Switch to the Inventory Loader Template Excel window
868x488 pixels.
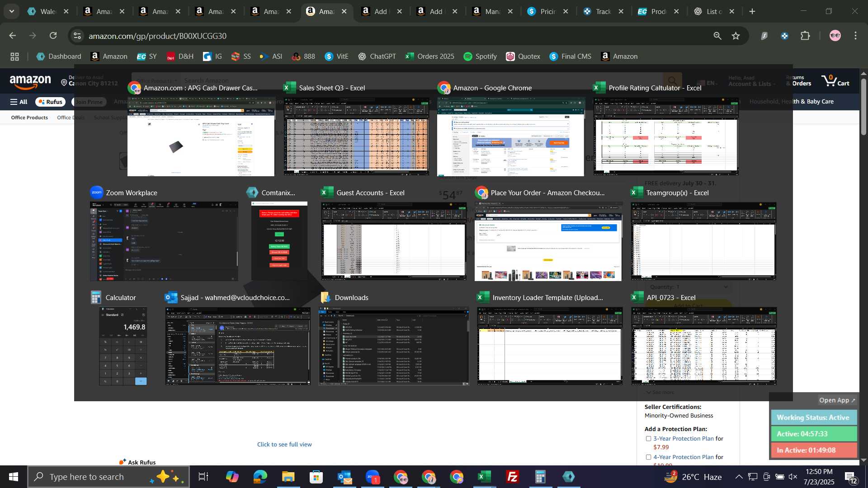click(x=550, y=346)
